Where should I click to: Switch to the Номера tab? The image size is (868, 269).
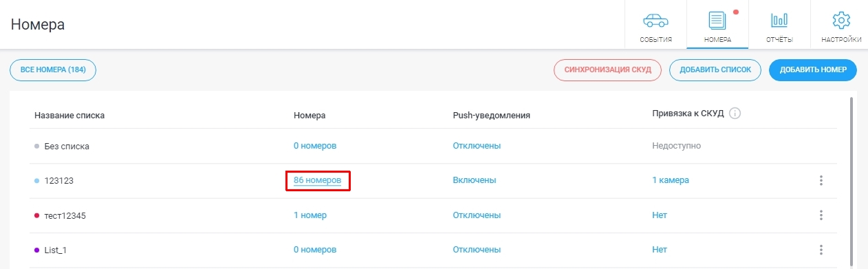pos(717,25)
